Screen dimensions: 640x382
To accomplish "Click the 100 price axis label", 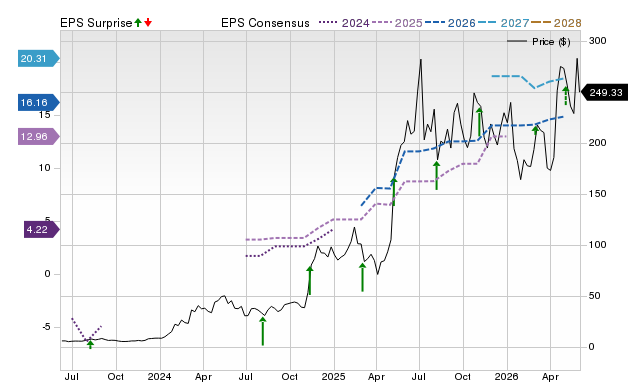I will pyautogui.click(x=597, y=245).
